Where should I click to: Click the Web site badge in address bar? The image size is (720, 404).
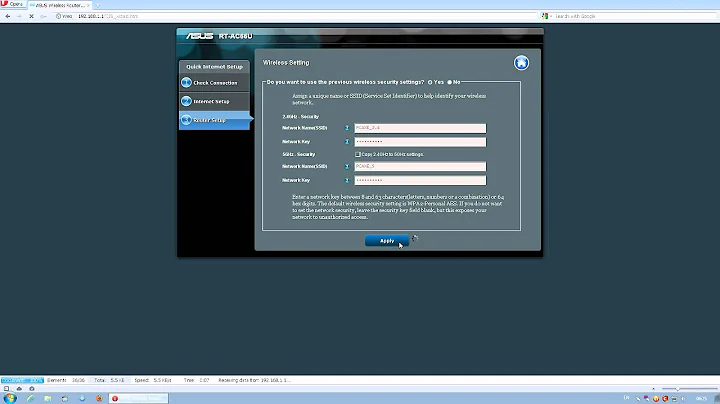tap(64, 16)
